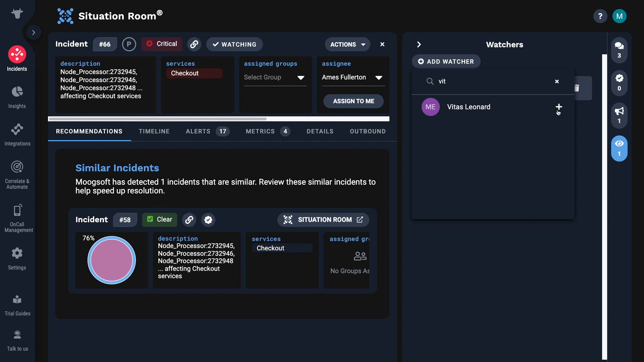This screenshot has width=644, height=362.
Task: Copy link for incident #66
Action: pos(194,44)
